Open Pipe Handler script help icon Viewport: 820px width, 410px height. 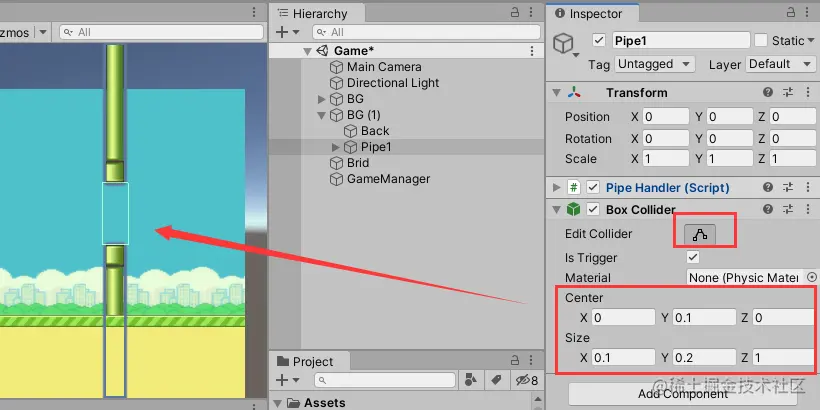[768, 187]
